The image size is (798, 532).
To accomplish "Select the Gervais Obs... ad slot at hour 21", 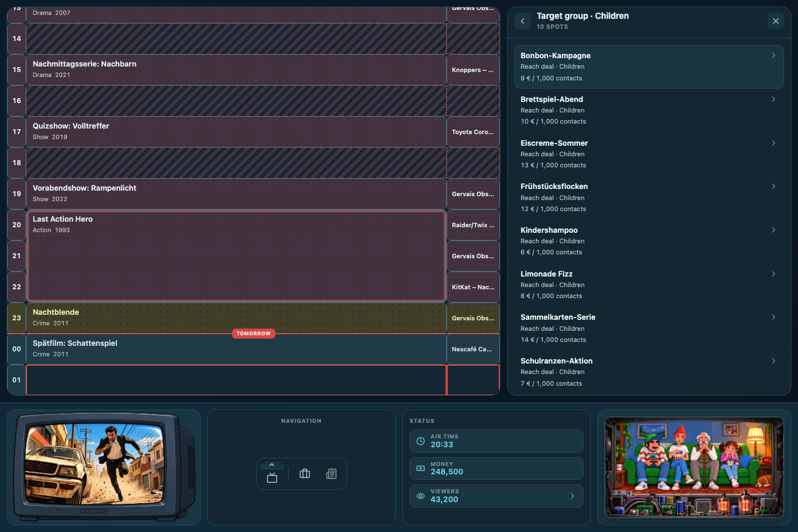I will click(473, 256).
